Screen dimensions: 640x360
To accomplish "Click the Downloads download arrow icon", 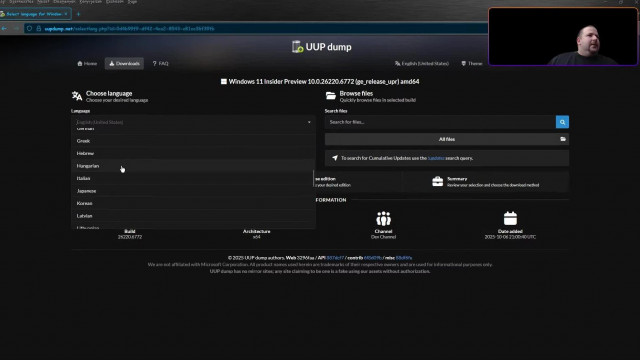I will tap(111, 63).
